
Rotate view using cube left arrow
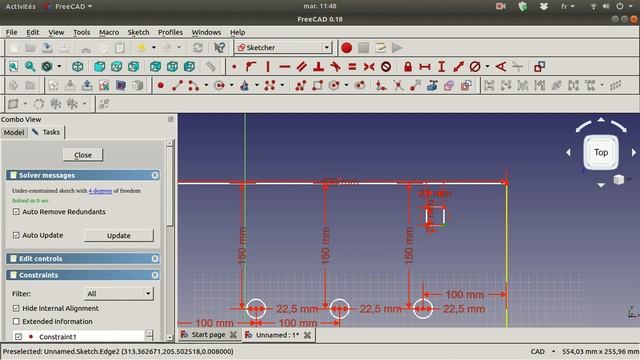[x=568, y=152]
